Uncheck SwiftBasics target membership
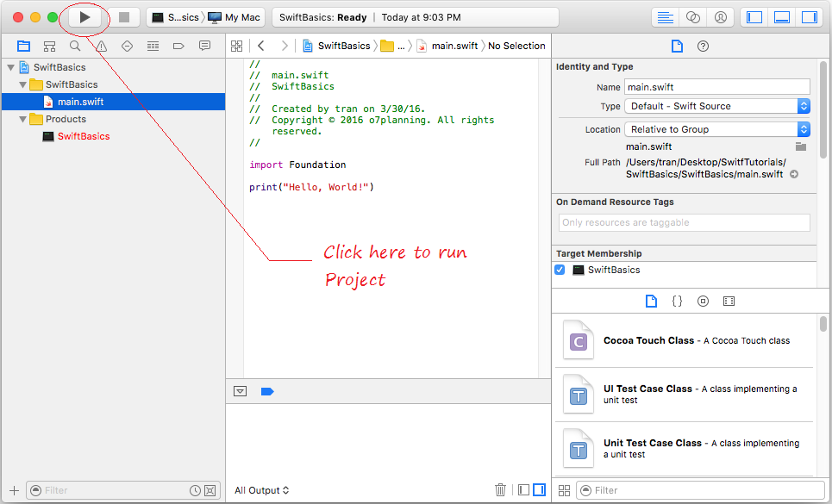832x504 pixels. tap(560, 270)
